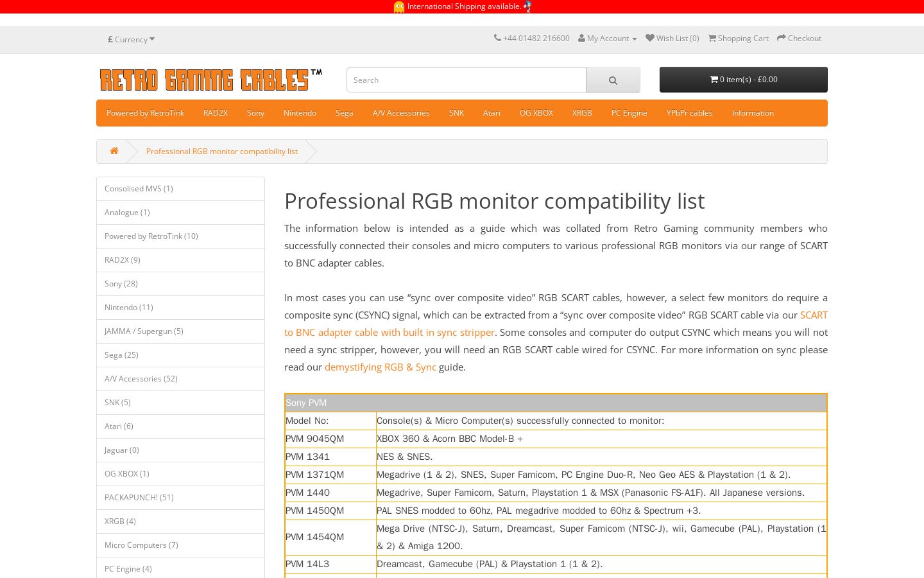Select Jaguar (0) sidebar category
The height and width of the screenshot is (578, 924).
[180, 450]
